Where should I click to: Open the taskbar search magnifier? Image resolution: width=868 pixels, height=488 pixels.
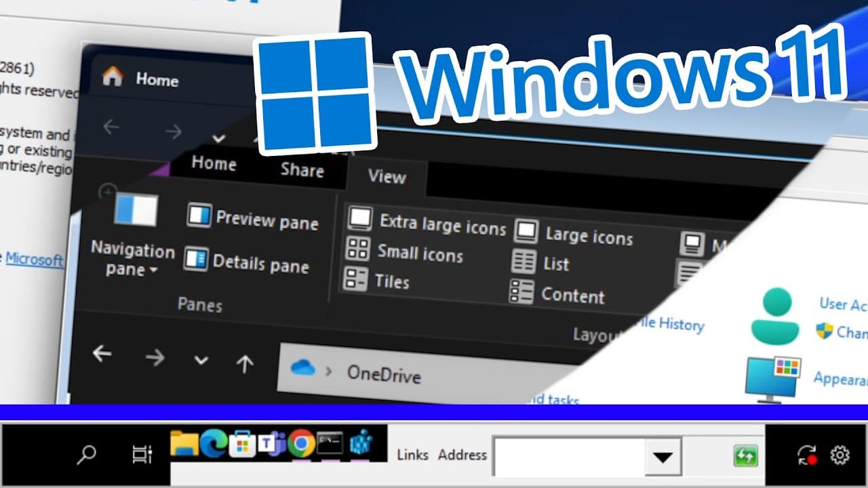pyautogui.click(x=86, y=455)
